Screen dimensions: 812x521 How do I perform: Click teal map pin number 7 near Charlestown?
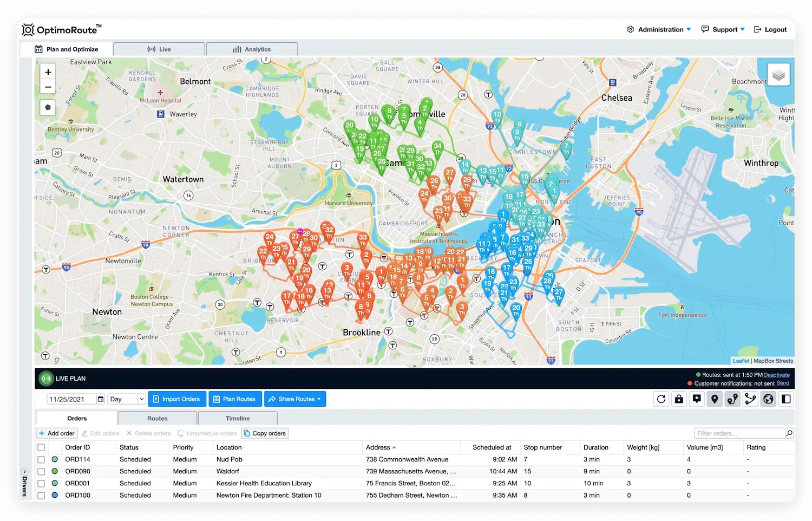click(x=566, y=149)
